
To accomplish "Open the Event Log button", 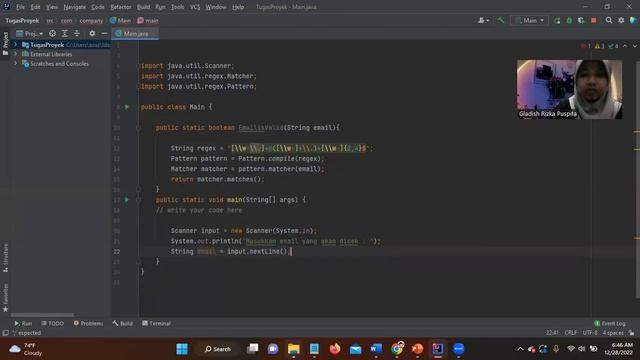I will coord(609,323).
